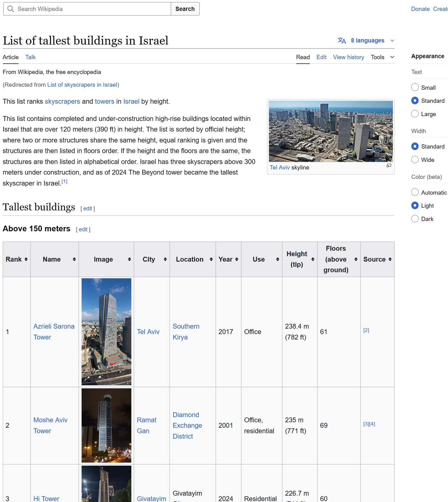Open Ramat Gan city link
Viewport: 448px width, 502px height.
point(147,425)
